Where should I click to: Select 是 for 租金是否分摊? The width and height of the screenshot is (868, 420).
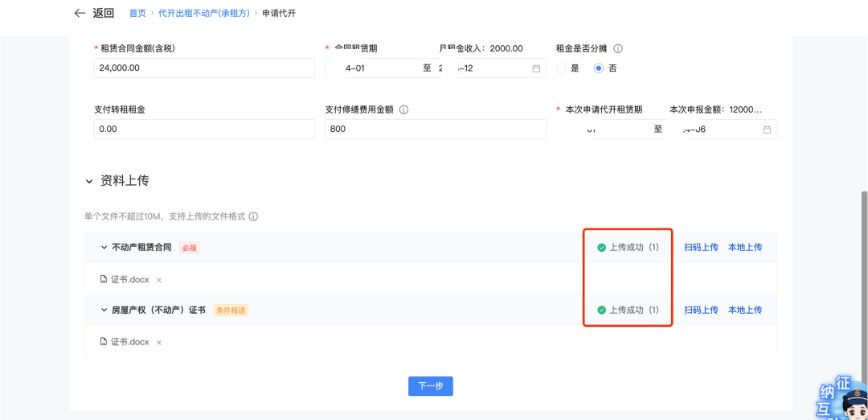561,68
